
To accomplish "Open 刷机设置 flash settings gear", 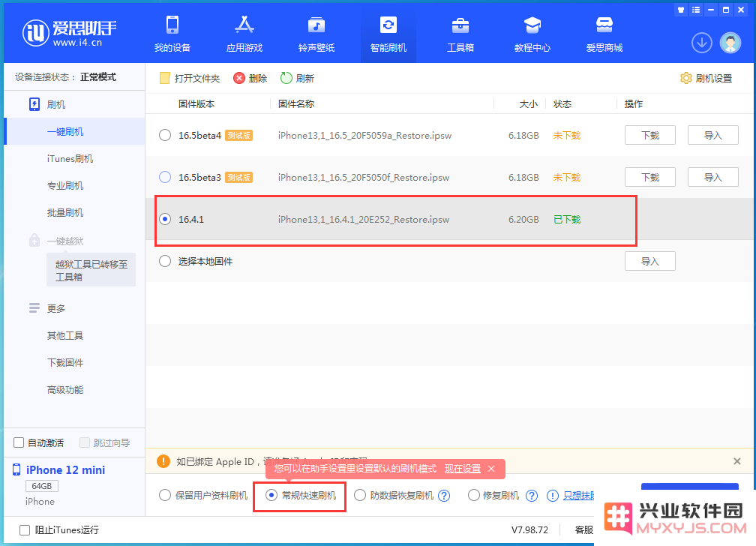I will (x=706, y=78).
